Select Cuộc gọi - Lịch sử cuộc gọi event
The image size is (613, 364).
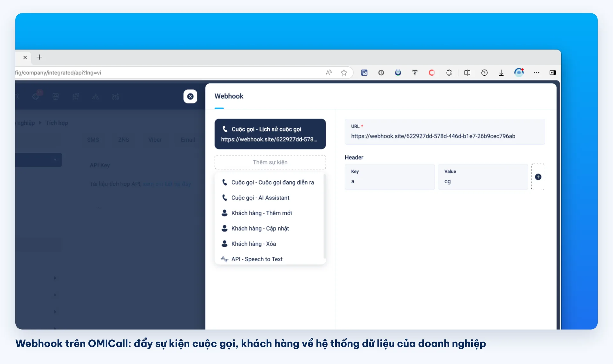click(x=270, y=134)
